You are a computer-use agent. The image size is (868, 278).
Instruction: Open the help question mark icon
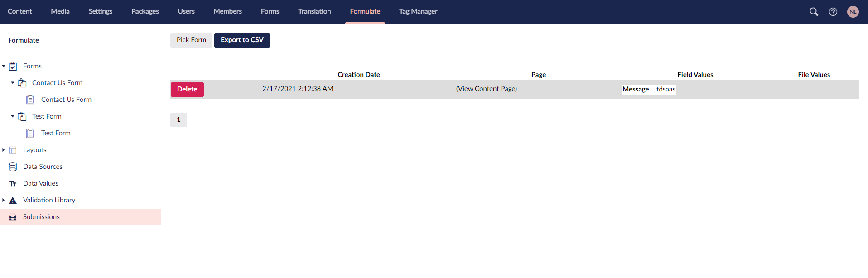click(833, 12)
